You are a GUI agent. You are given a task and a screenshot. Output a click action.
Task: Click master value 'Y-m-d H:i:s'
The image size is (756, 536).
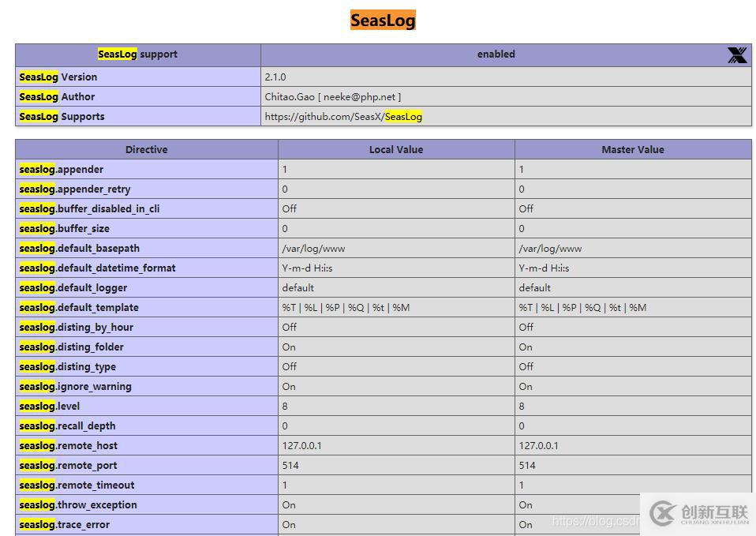(x=544, y=268)
